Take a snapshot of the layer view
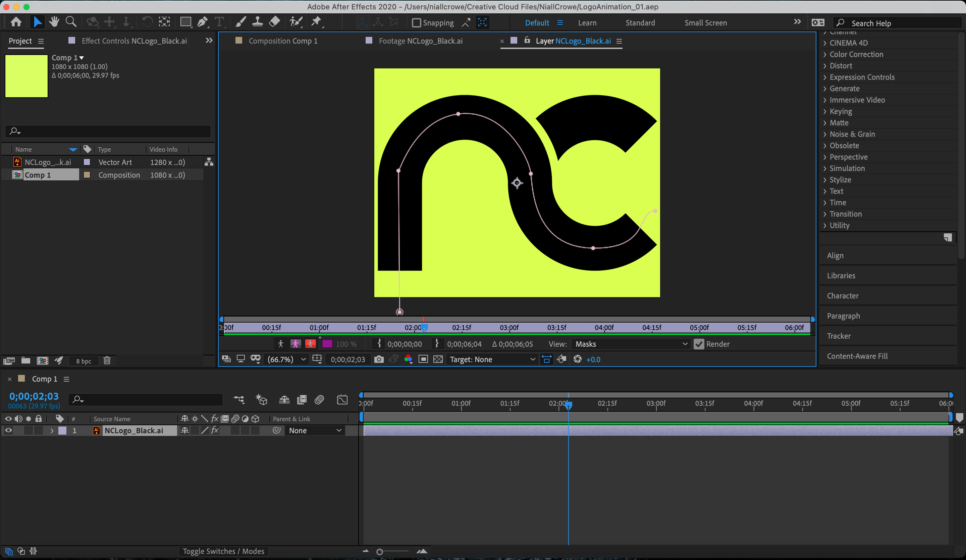Viewport: 966px width, 560px height. pyautogui.click(x=379, y=359)
